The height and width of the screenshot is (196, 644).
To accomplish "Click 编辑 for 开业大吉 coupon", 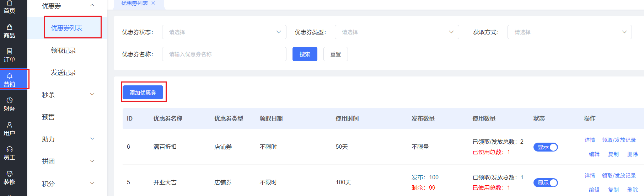I will [594, 190].
